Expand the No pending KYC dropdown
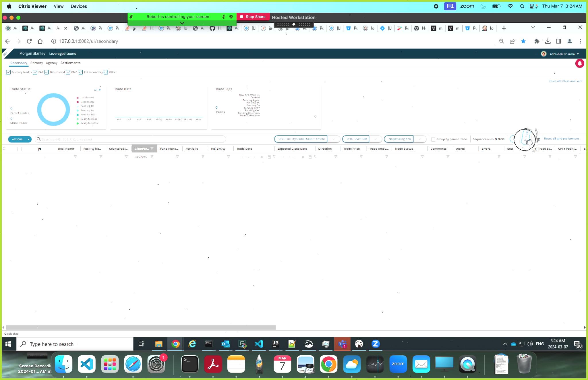 point(420,139)
